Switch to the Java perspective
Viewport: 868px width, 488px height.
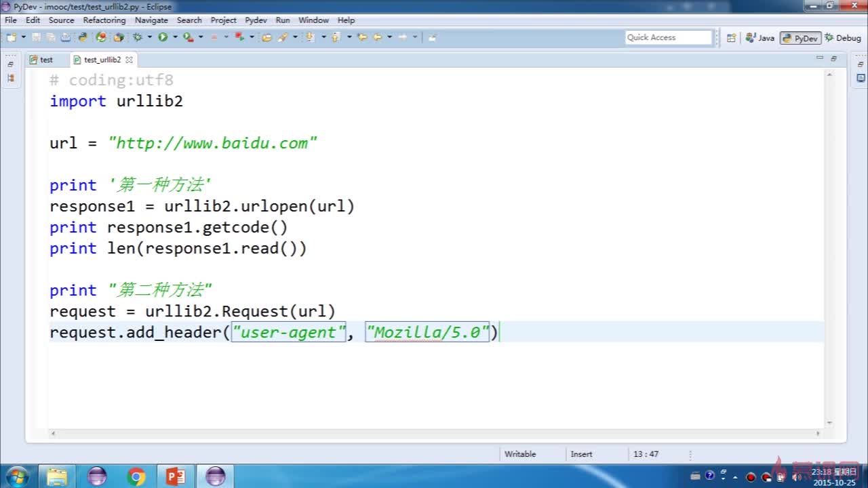pyautogui.click(x=759, y=38)
